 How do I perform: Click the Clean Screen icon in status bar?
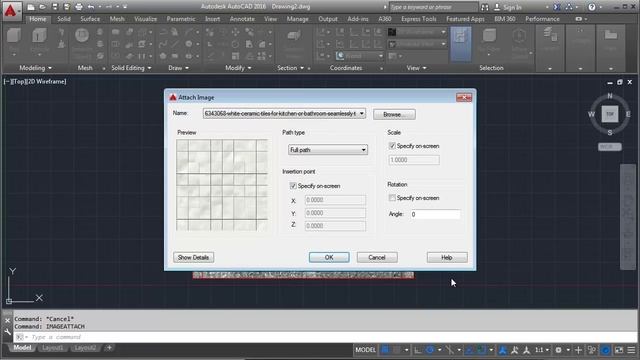pyautogui.click(x=619, y=350)
